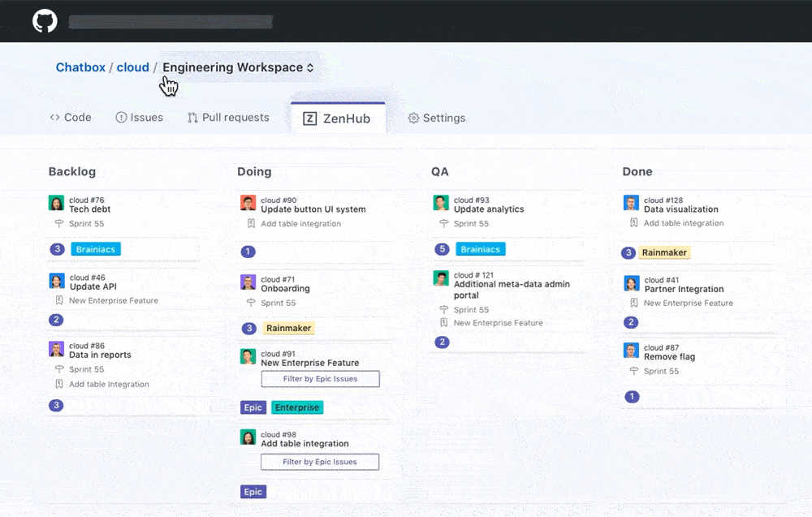Open the Partner Integration issue
This screenshot has height=517, width=812.
[x=684, y=289]
